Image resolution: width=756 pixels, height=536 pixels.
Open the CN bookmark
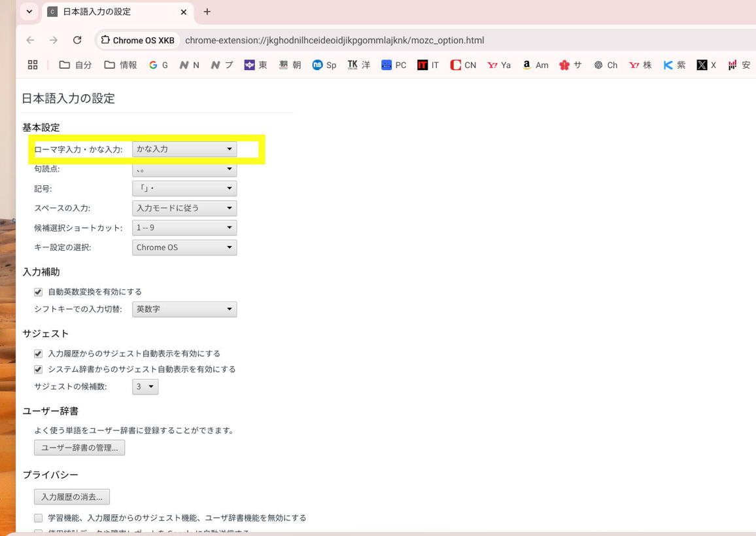(463, 65)
